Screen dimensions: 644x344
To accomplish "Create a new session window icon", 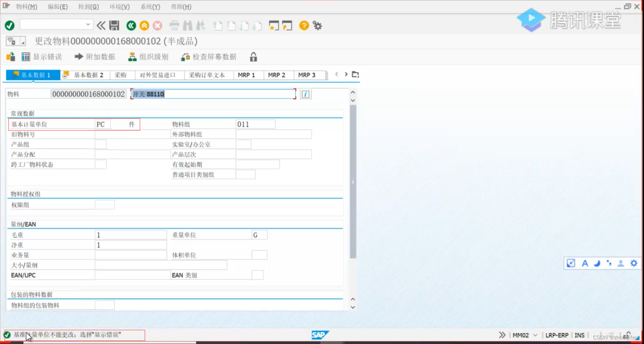I will [274, 26].
